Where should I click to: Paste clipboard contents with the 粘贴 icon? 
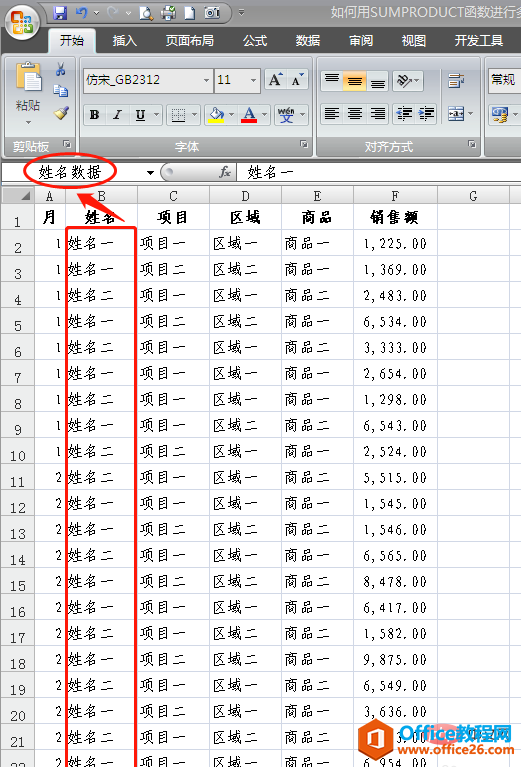tap(28, 77)
